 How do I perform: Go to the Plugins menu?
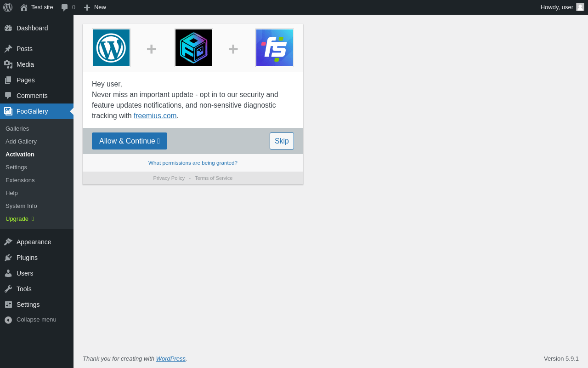[x=37, y=258]
